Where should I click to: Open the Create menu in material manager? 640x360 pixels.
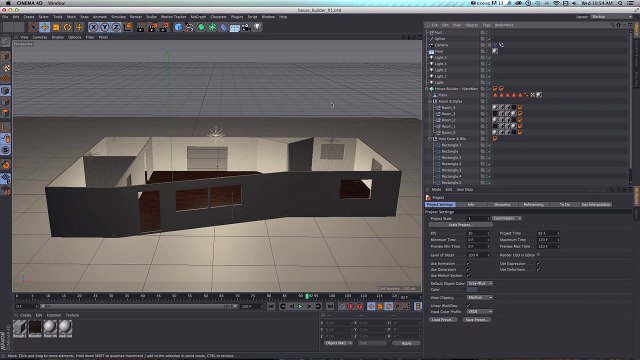click(26, 316)
